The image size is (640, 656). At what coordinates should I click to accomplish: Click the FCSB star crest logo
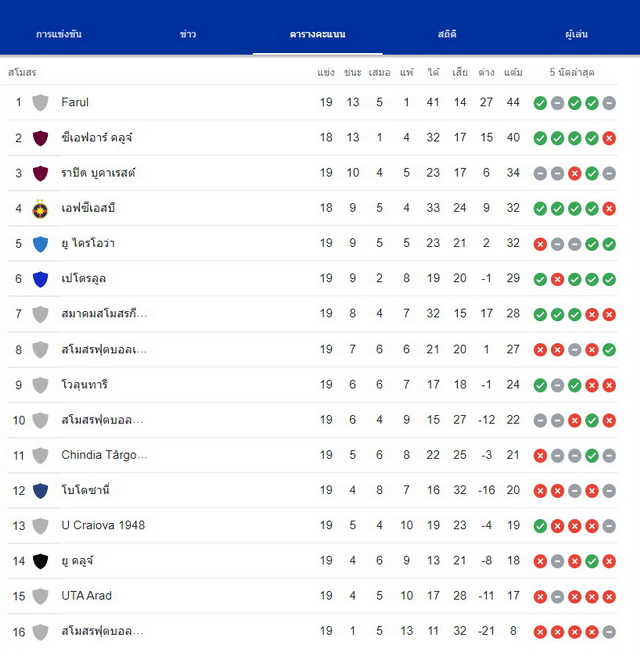click(40, 209)
